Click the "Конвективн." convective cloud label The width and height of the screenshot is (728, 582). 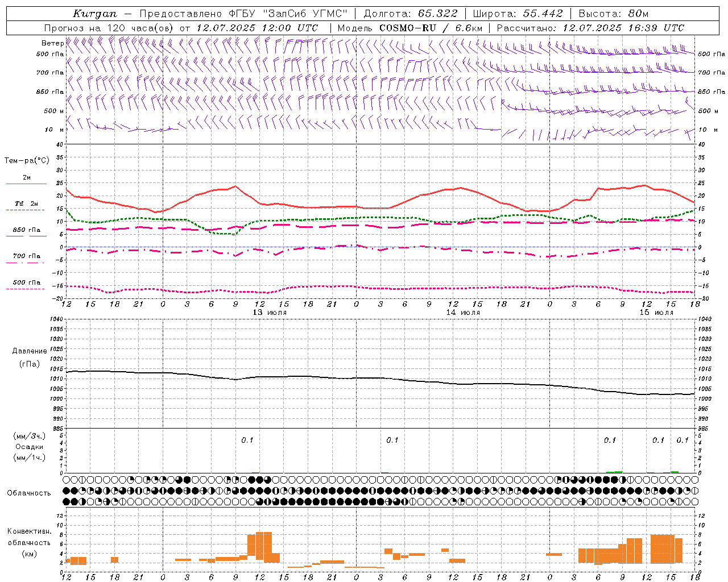[29, 531]
